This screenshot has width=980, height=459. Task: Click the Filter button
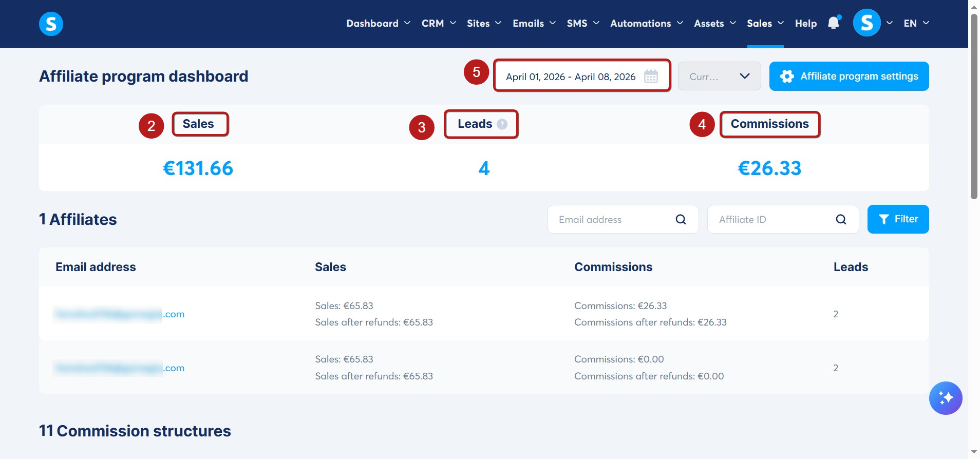click(898, 219)
